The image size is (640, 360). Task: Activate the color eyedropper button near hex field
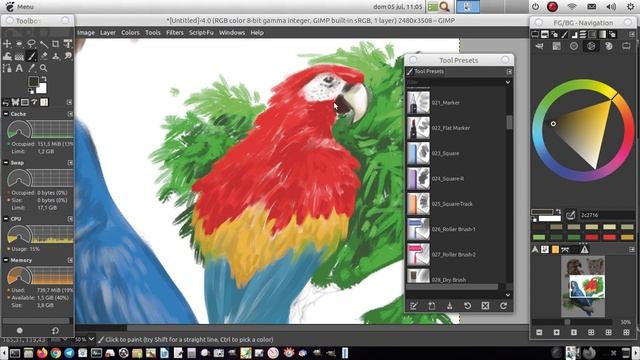point(570,215)
